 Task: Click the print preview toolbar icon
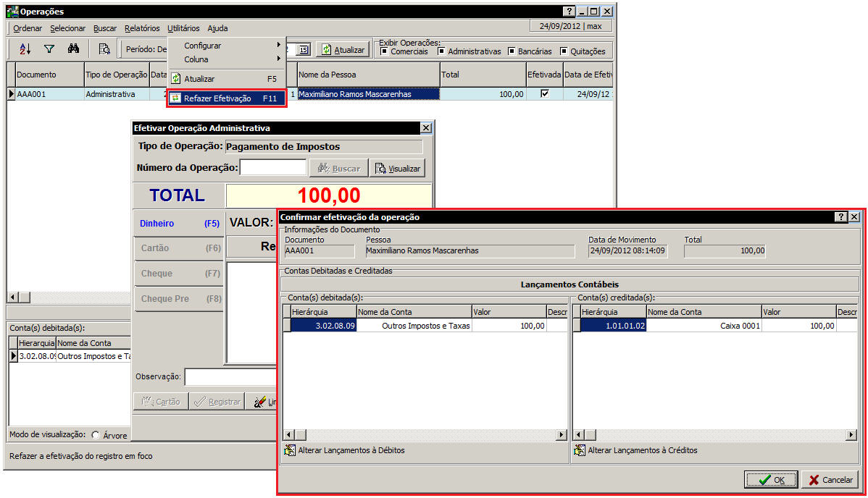(x=104, y=49)
